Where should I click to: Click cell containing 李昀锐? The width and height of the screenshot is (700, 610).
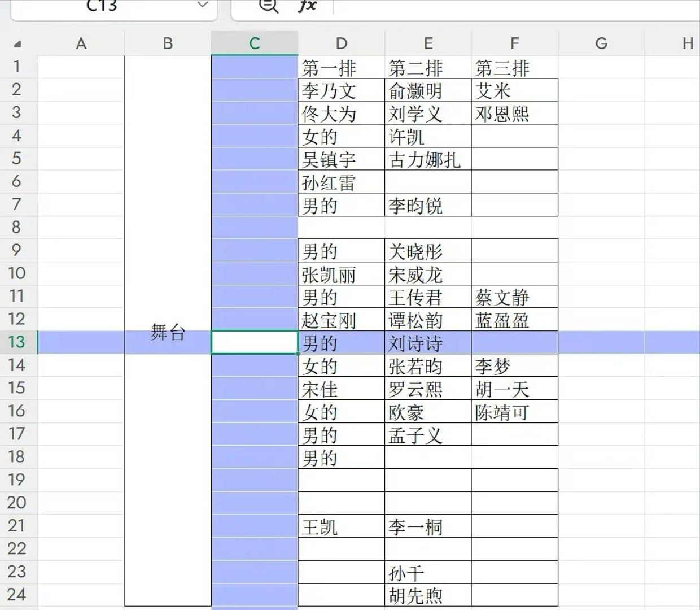428,205
